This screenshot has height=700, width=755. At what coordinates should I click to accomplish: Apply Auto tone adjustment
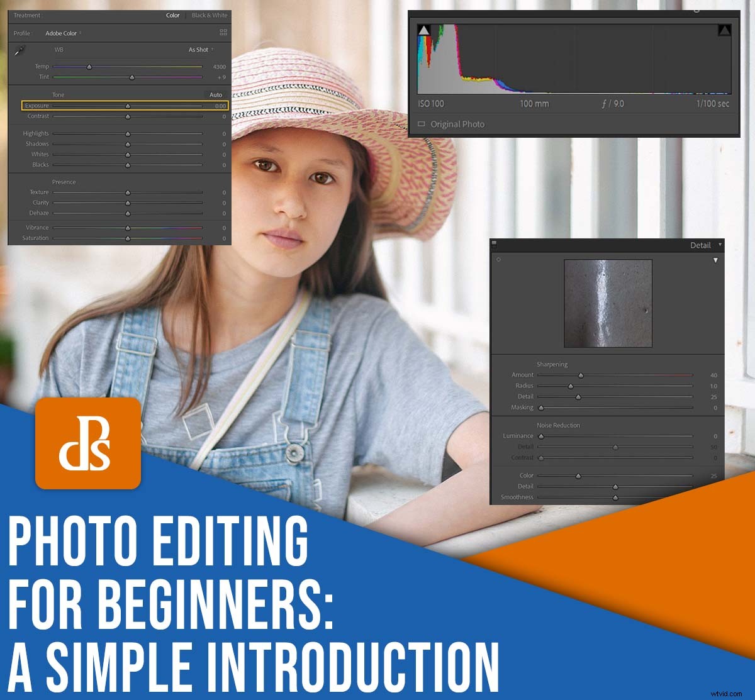pos(217,95)
